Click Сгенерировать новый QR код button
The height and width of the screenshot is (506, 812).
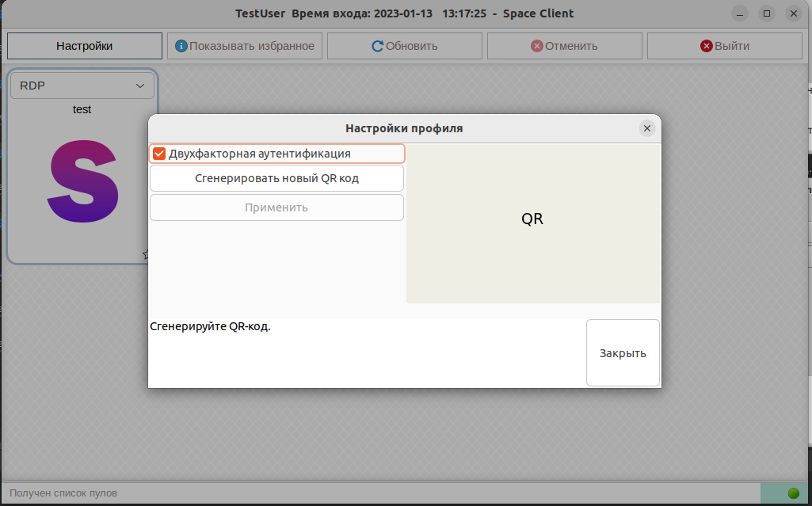coord(276,178)
